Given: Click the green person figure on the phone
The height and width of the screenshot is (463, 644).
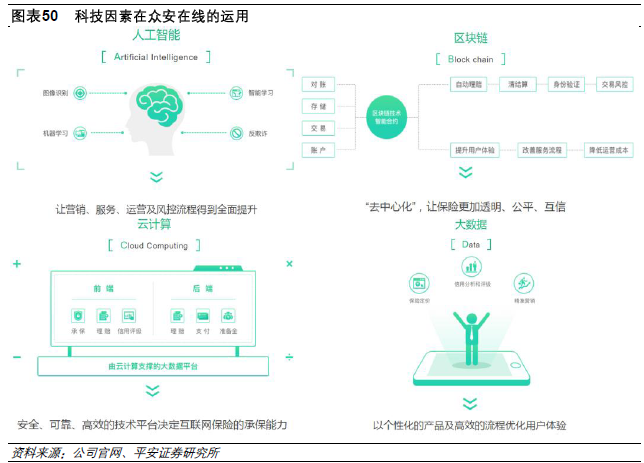Looking at the screenshot, I should pyautogui.click(x=472, y=339).
